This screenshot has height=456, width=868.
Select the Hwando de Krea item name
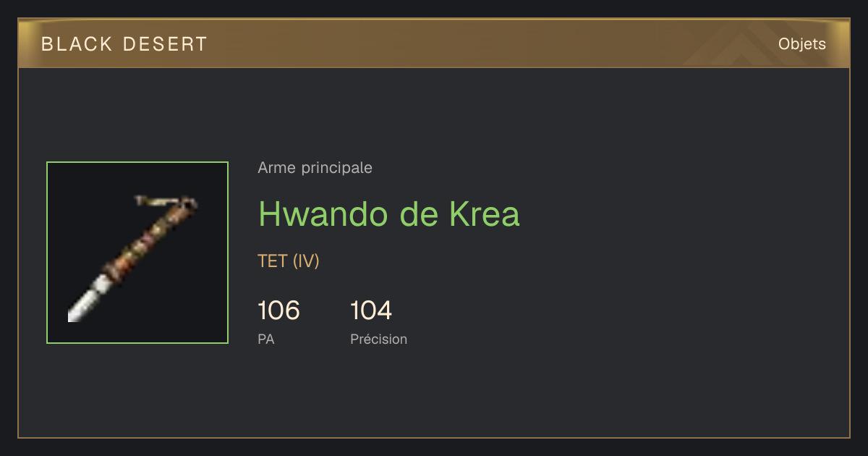pyautogui.click(x=389, y=214)
